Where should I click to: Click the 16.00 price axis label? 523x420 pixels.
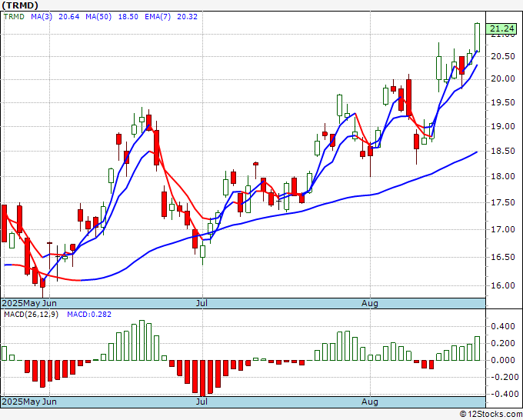click(x=503, y=285)
